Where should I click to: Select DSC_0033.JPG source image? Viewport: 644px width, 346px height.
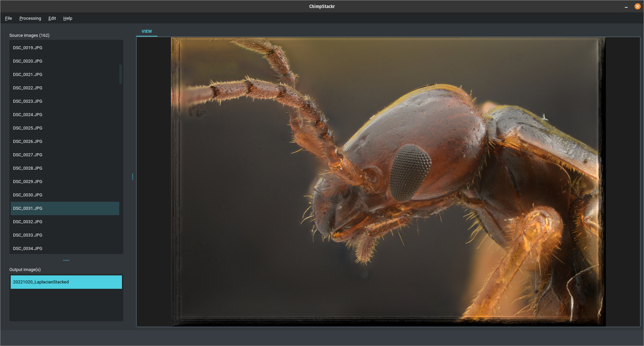(x=28, y=235)
